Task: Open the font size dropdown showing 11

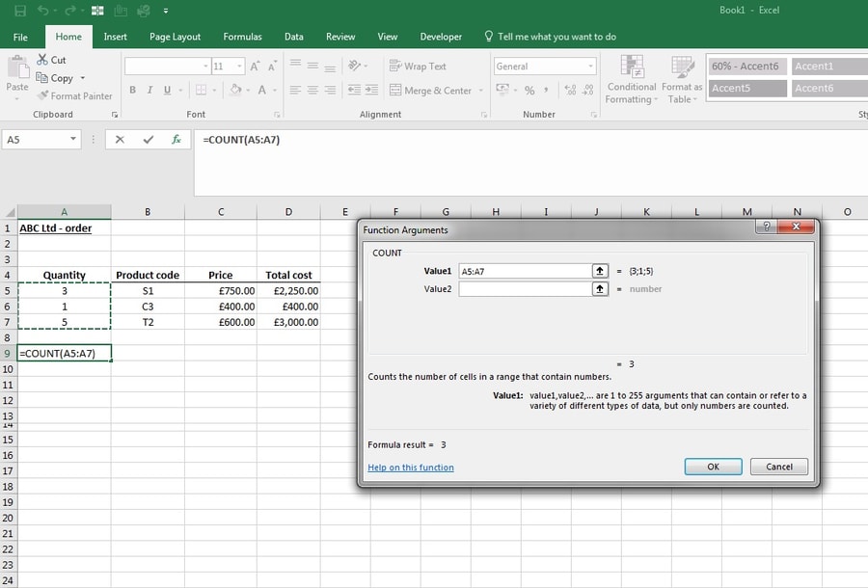Action: coord(240,67)
